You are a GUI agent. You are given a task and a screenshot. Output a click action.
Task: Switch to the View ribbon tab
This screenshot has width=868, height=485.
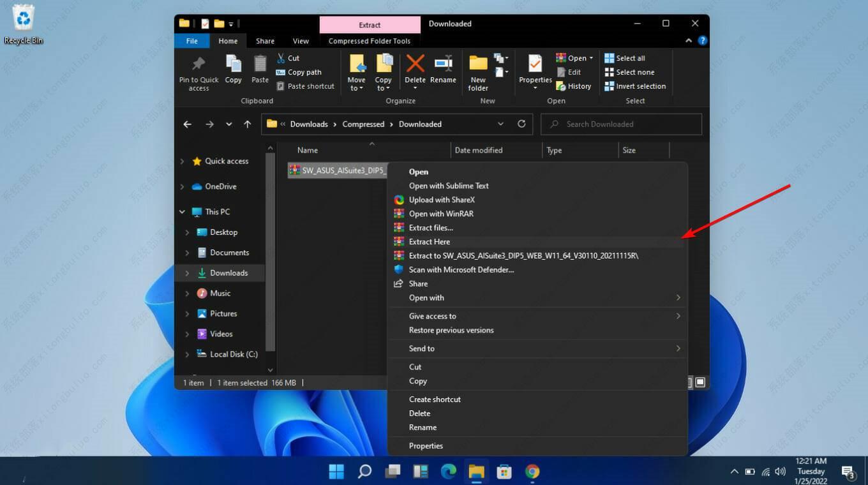click(x=301, y=41)
